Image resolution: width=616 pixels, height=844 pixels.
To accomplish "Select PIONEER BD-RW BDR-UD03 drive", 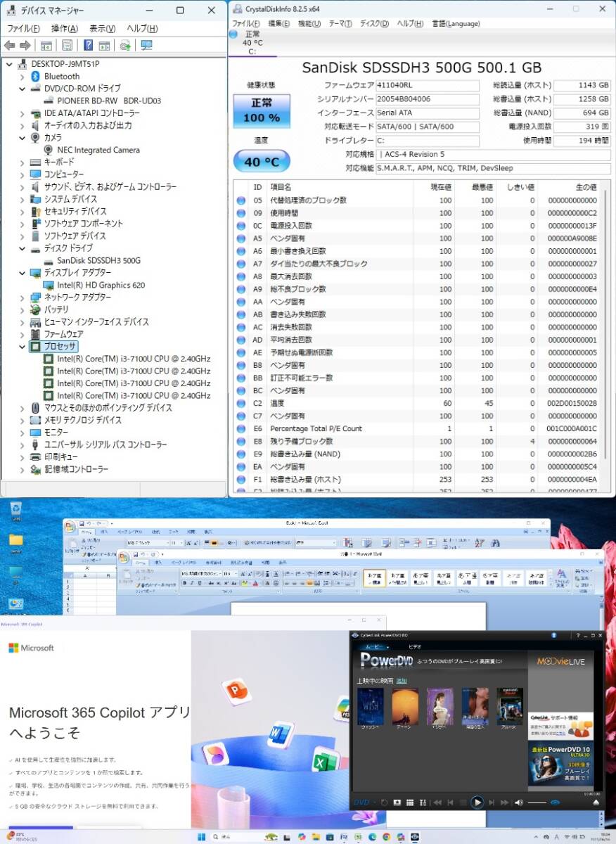I will (109, 101).
